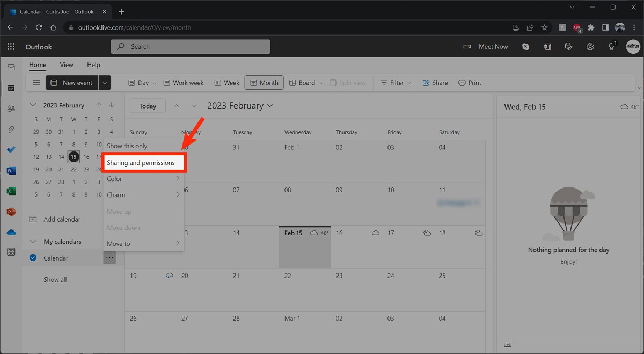The height and width of the screenshot is (354, 644).
Task: Select the Home tab
Action: (x=38, y=65)
